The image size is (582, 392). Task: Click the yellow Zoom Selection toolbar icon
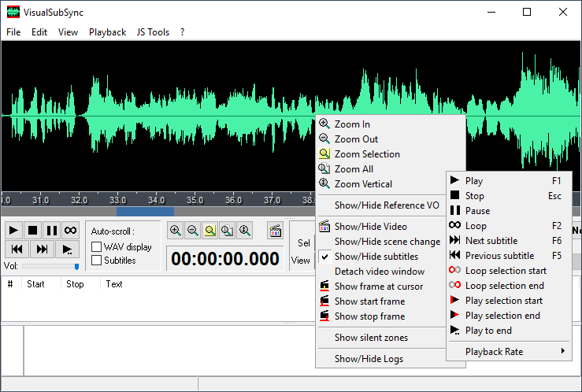pos(210,231)
